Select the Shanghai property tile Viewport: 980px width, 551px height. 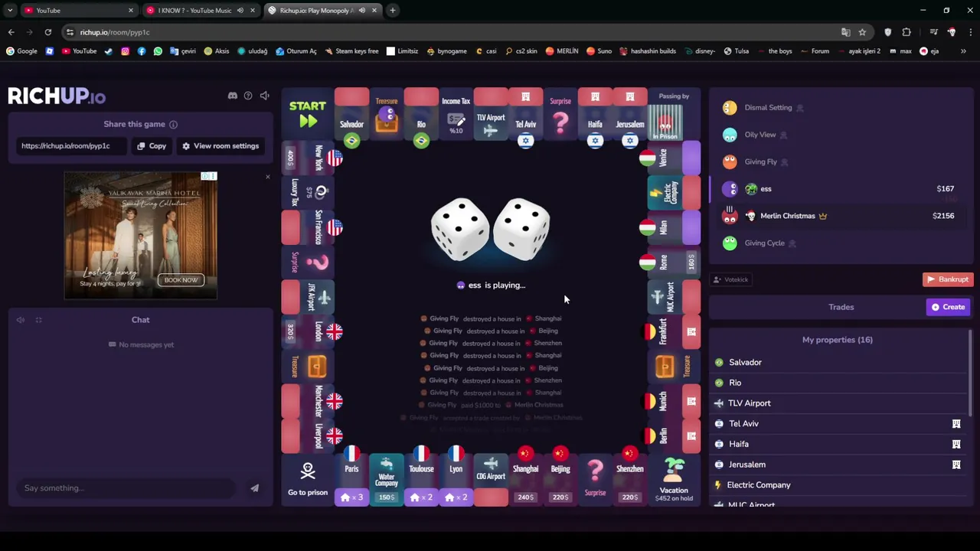point(526,480)
